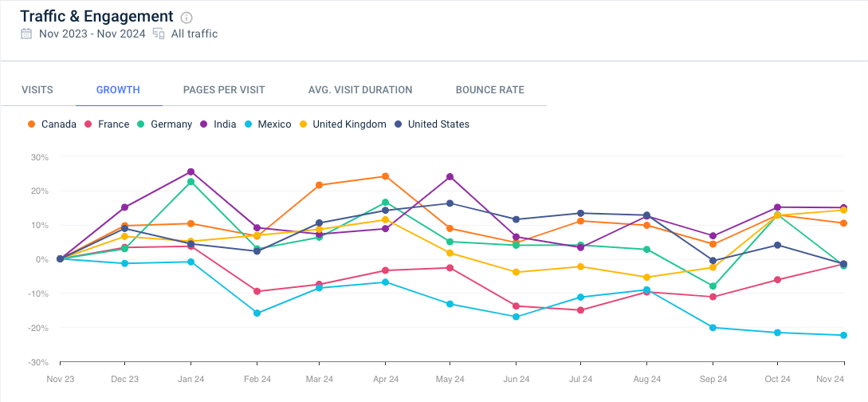This screenshot has height=402, width=868.
Task: Click India's Jan 24 peak data point
Action: pyautogui.click(x=190, y=171)
